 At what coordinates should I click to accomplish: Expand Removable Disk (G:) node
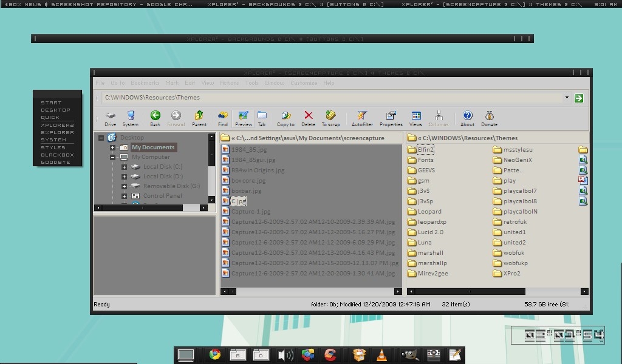pyautogui.click(x=124, y=186)
